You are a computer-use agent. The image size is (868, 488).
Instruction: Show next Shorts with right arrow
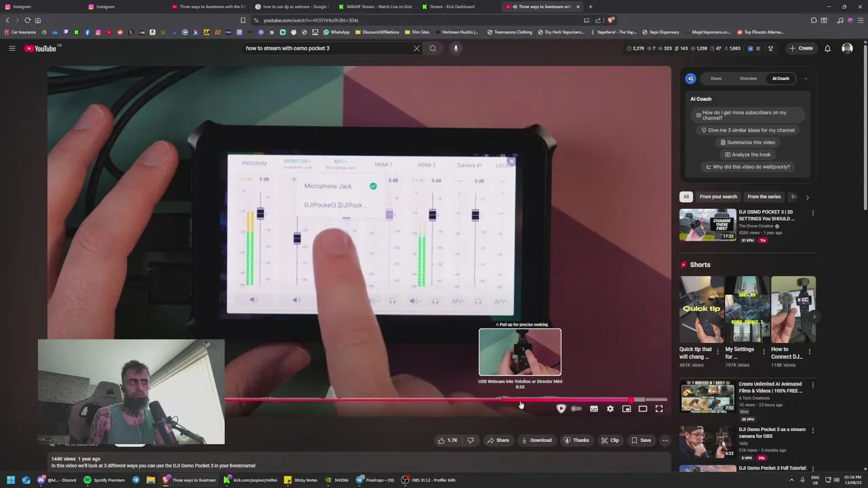[814, 317]
